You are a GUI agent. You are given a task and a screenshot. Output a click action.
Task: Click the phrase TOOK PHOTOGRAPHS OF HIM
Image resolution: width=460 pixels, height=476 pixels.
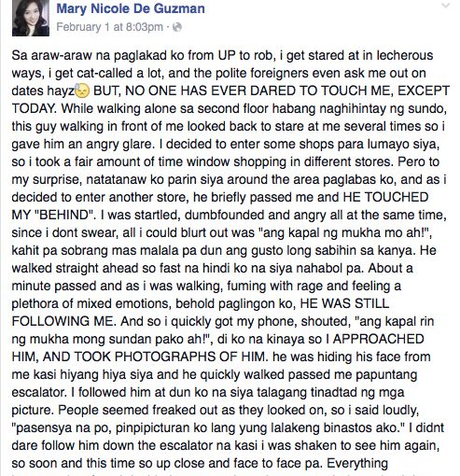coord(171,357)
